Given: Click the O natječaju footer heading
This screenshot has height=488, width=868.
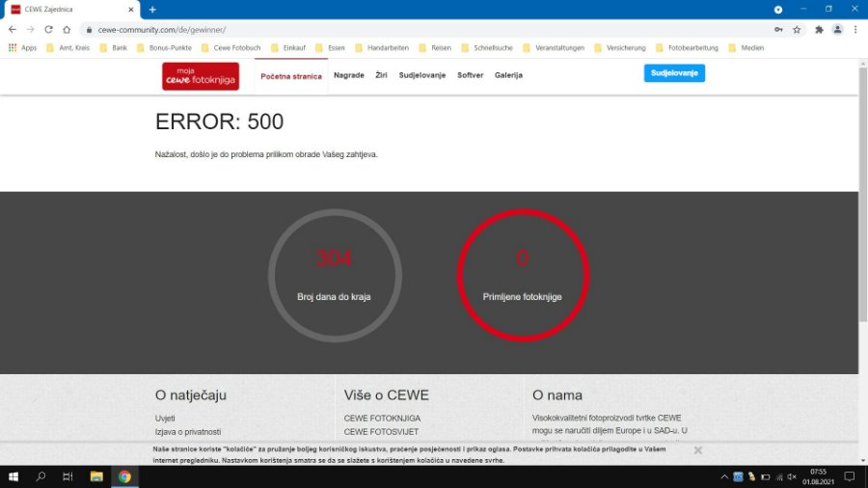Looking at the screenshot, I should pyautogui.click(x=190, y=395).
